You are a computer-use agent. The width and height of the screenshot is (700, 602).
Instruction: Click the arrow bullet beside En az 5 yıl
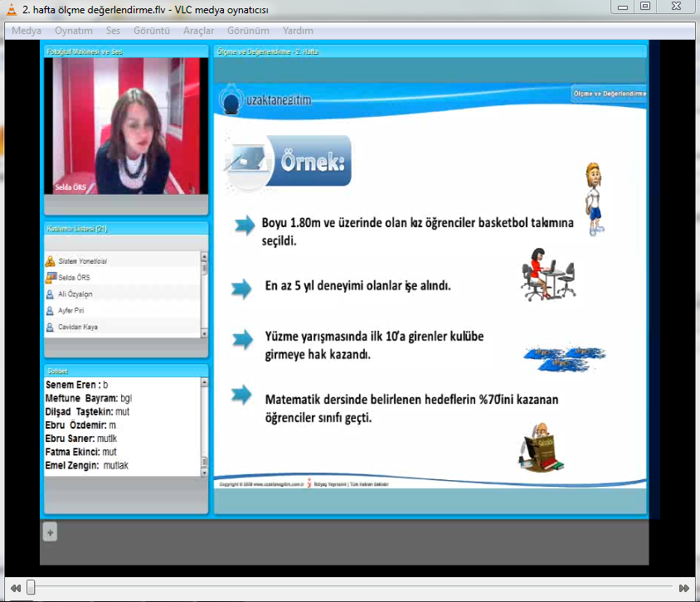point(241,289)
